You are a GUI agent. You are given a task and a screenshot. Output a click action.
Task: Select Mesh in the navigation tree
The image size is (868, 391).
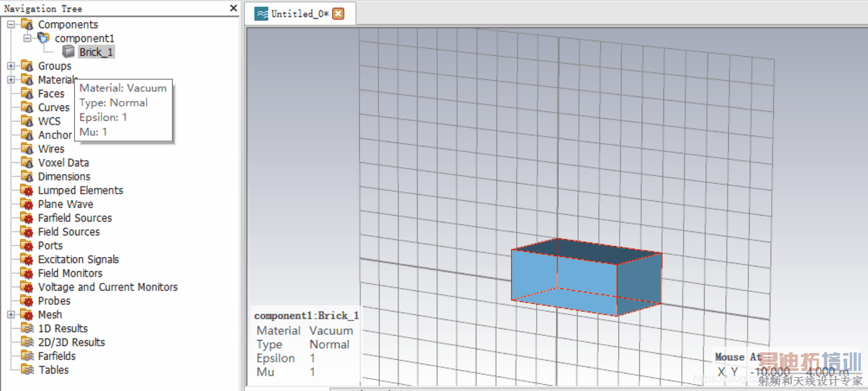(50, 314)
